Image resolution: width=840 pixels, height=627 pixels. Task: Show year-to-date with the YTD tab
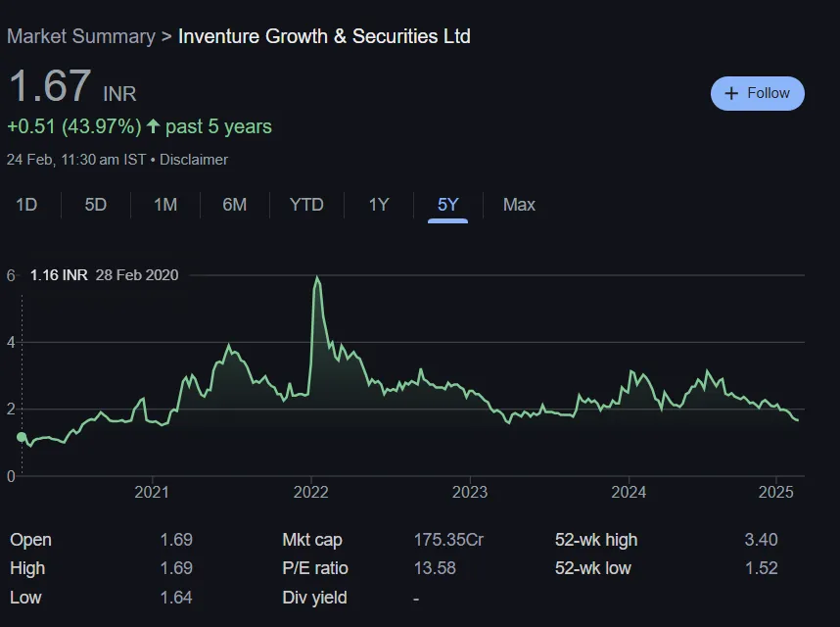coord(306,205)
